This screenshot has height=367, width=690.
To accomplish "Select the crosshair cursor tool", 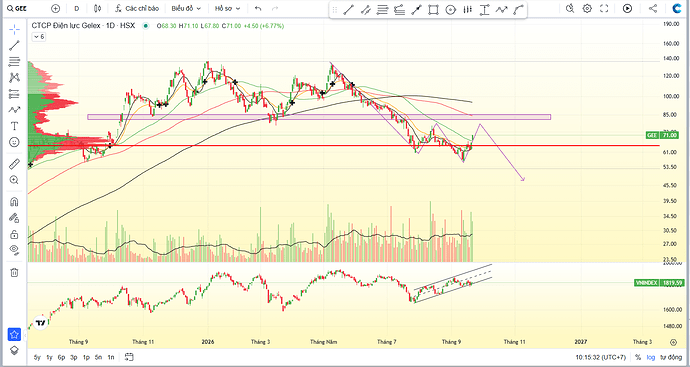I will click(15, 29).
